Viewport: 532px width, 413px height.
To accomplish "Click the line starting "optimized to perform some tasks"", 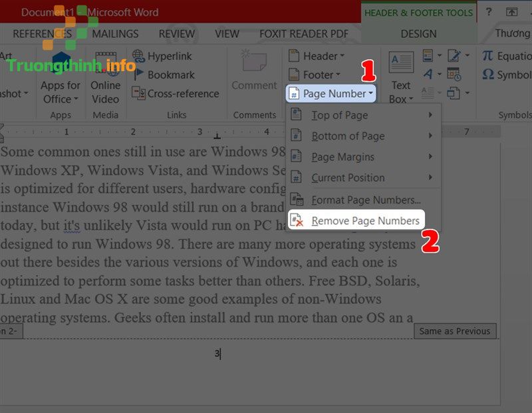I will click(210, 281).
